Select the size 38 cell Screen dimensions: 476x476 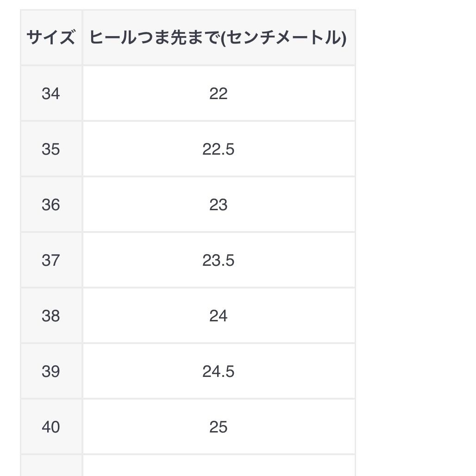(51, 316)
